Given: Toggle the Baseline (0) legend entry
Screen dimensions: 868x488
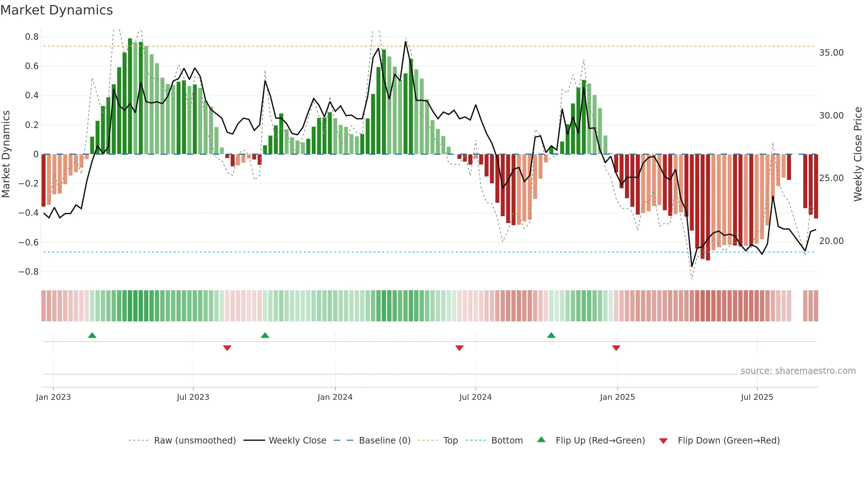Looking at the screenshot, I should pos(372,440).
